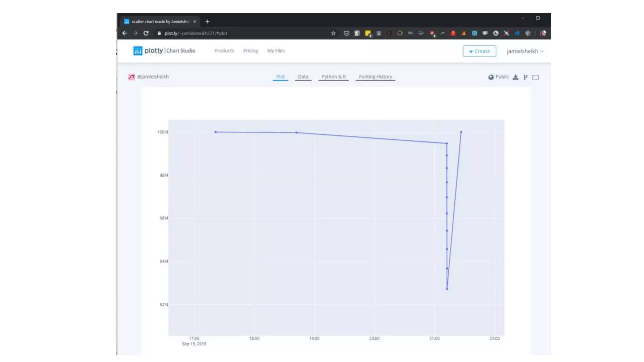Open the Products menu
Image resolution: width=644 pixels, height=362 pixels.
pyautogui.click(x=224, y=51)
